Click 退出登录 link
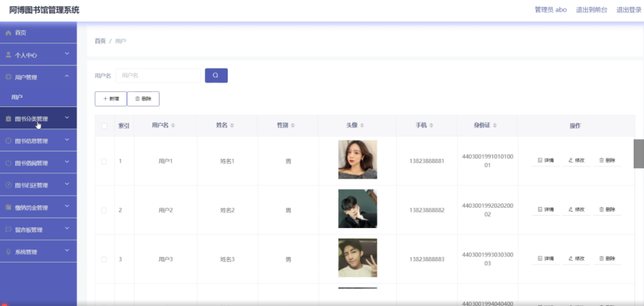Screen dimensions: 644x306 629,10
